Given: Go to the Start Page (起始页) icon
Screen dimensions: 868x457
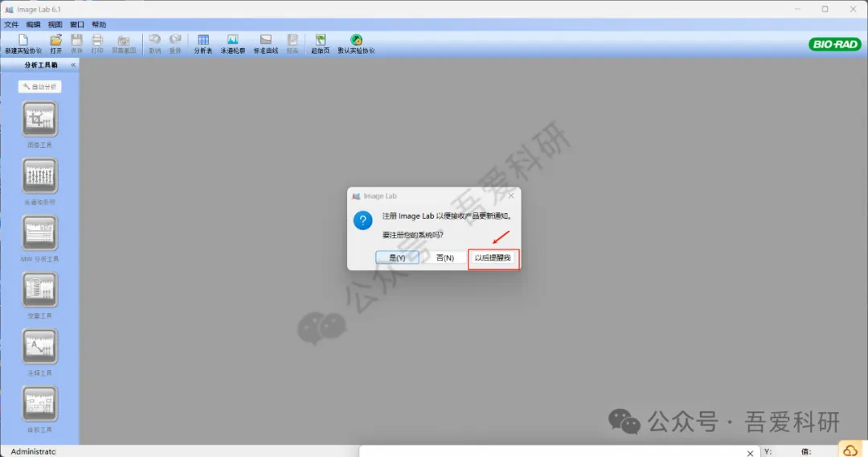Looking at the screenshot, I should click(x=320, y=40).
